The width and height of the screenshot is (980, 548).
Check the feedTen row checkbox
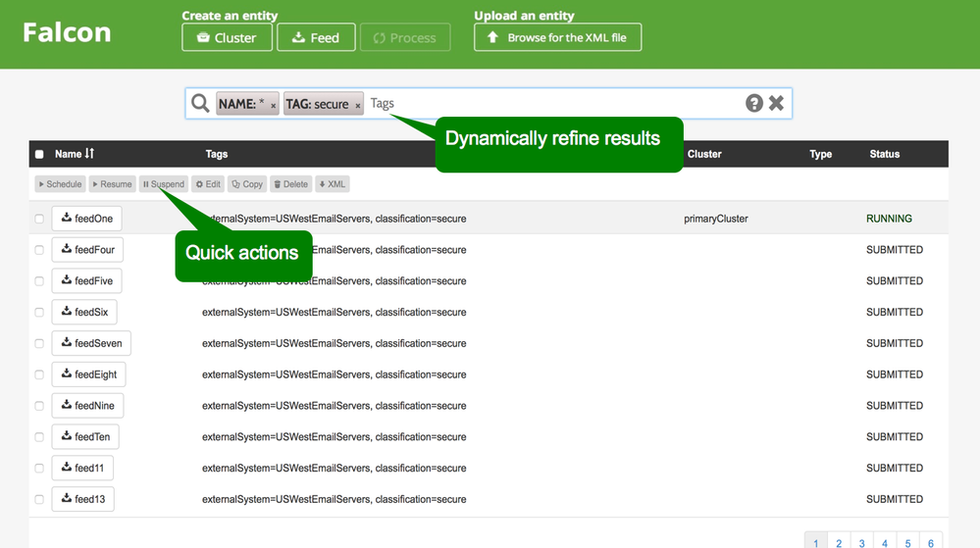pos(39,437)
